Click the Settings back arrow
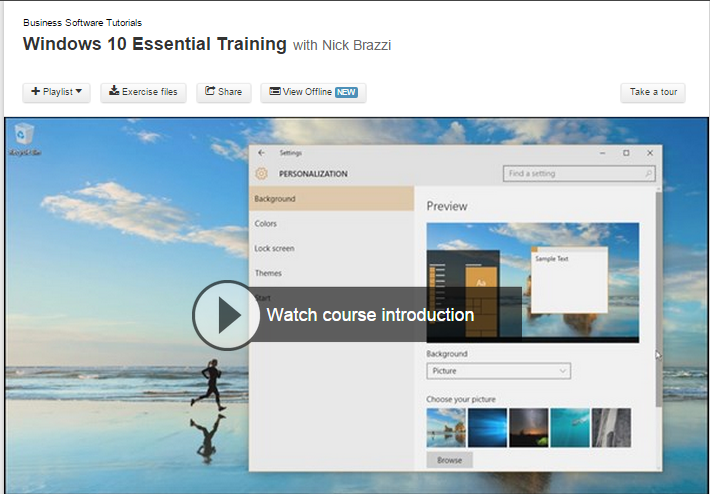Viewport: 710px width, 494px height. pos(261,153)
